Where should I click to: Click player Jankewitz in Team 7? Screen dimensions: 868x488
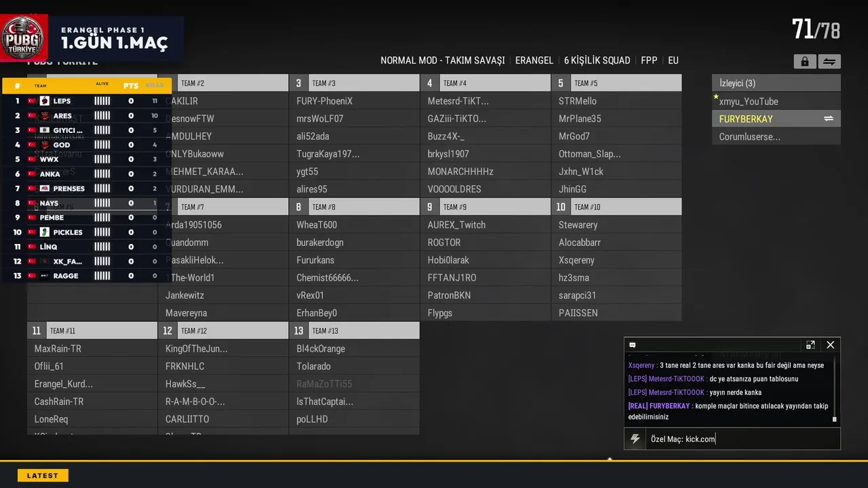click(x=223, y=295)
